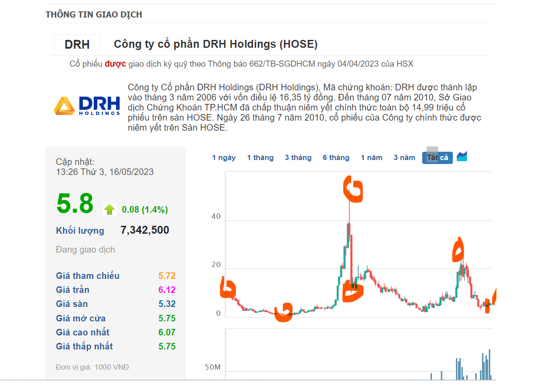Click the 'Giá tham chiếu' label

click(x=88, y=276)
